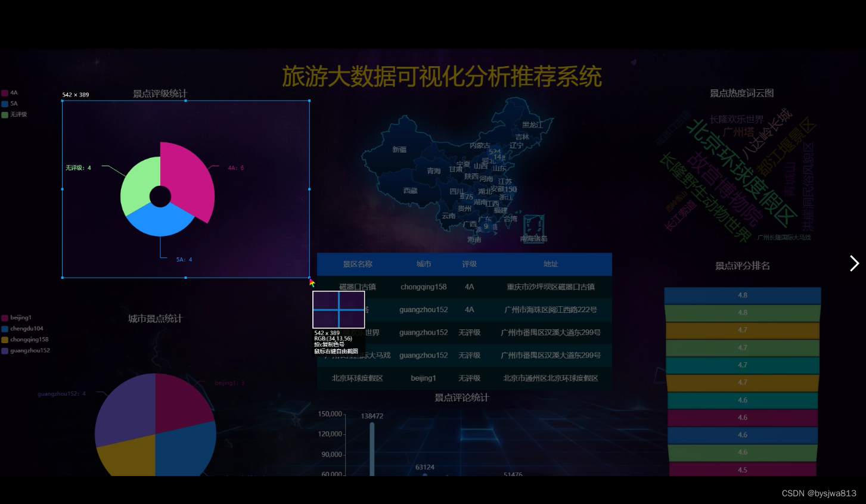Click 广州塔 in the word cloud
Viewport: 866px width, 504px height.
click(738, 132)
